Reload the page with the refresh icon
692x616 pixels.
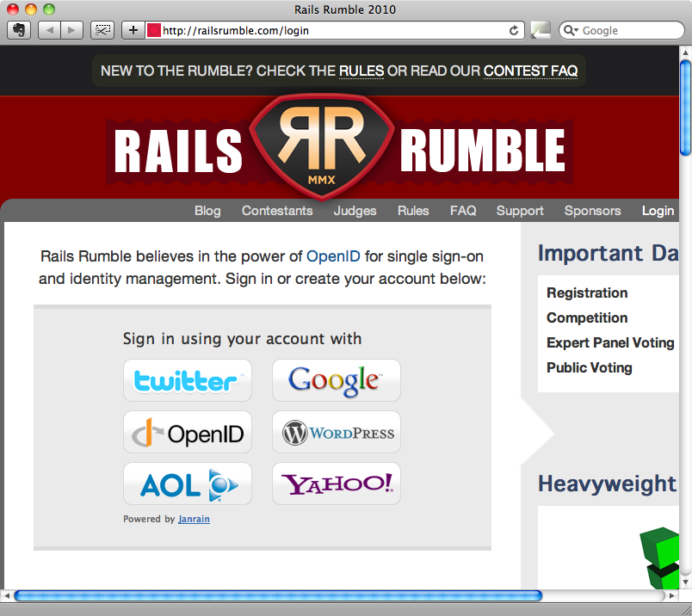[513, 30]
